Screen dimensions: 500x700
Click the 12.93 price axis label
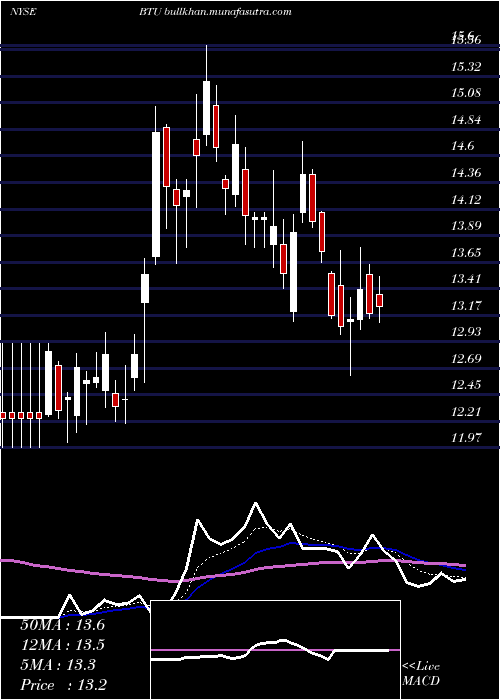pyautogui.click(x=467, y=332)
